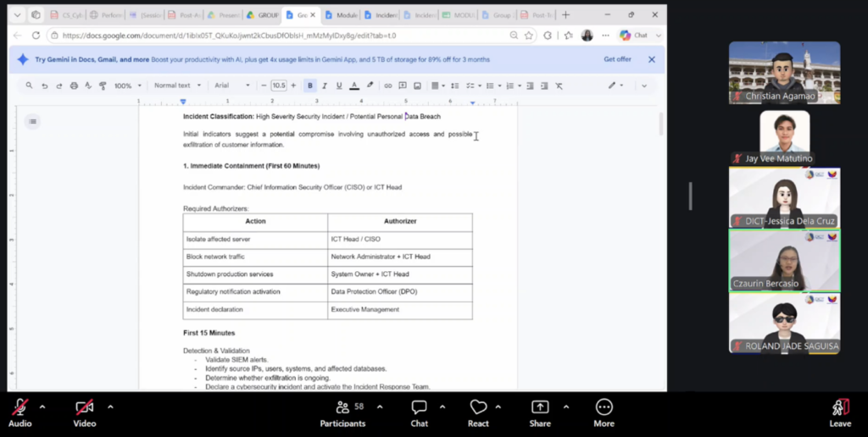Viewport: 868px width, 437px height.
Task: Add a comment using toolbar icon
Action: pyautogui.click(x=403, y=86)
